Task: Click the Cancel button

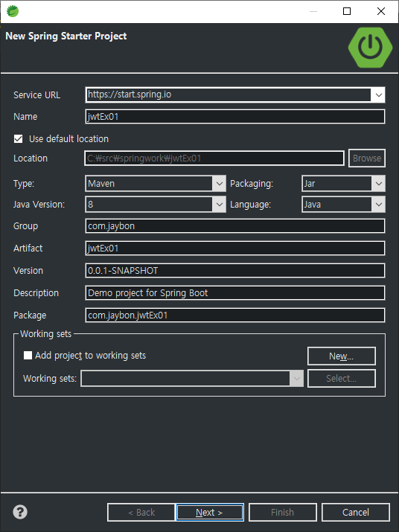Action: tap(356, 512)
